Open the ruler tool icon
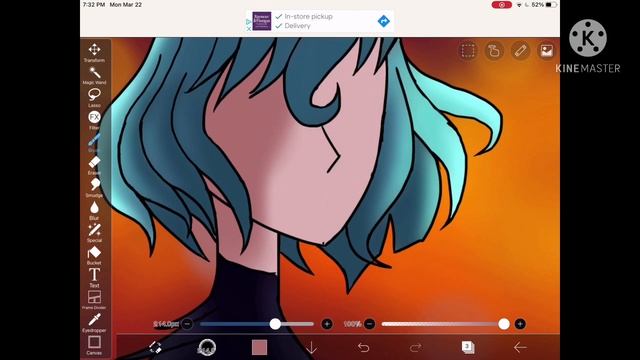This screenshot has width=640, height=360. [520, 51]
